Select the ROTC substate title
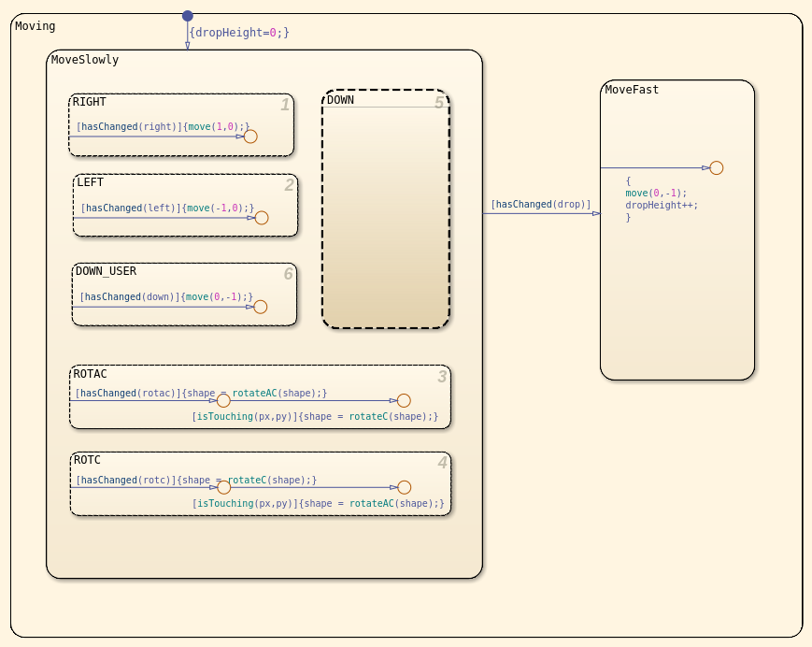This screenshot has width=812, height=647. [x=87, y=459]
